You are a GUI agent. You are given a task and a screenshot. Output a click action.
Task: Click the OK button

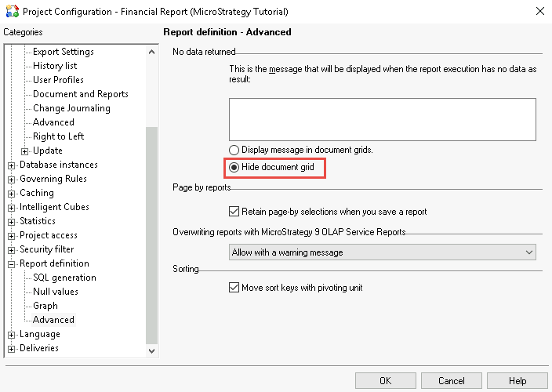(x=386, y=381)
